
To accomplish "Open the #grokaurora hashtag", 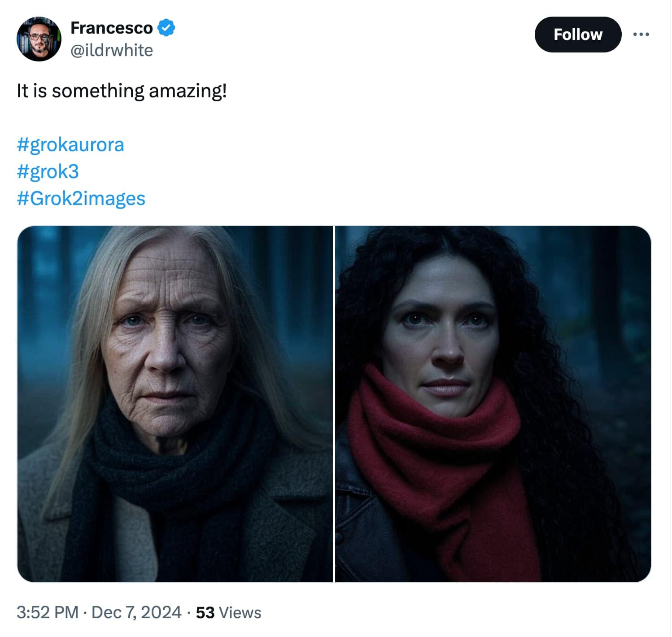I will click(x=70, y=145).
